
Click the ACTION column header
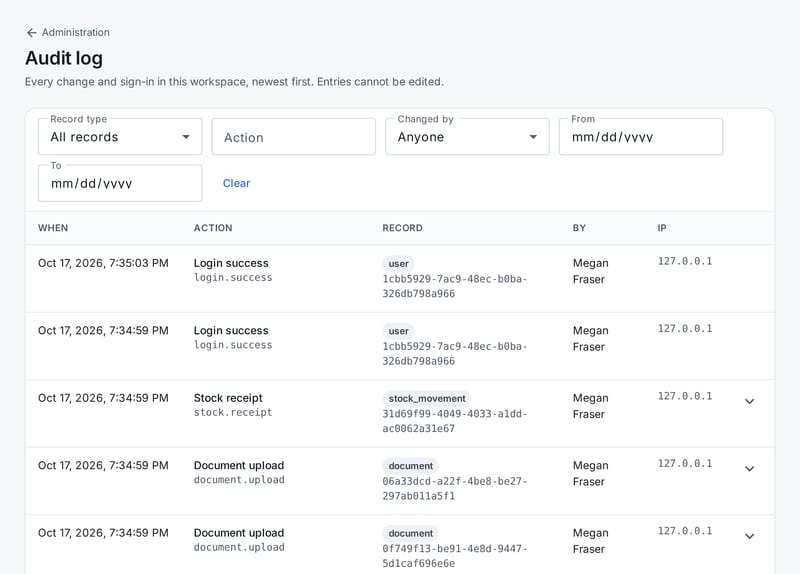213,228
